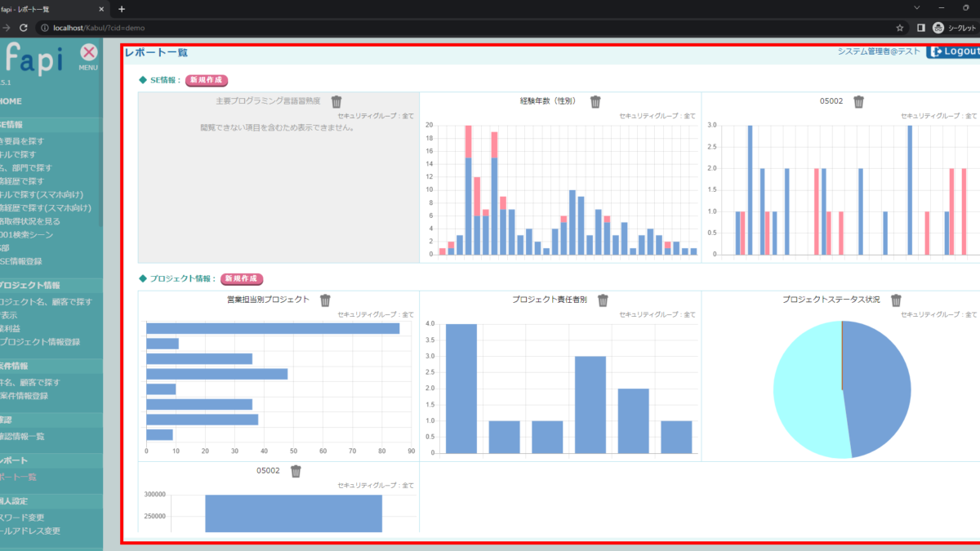Viewport: 980px width, 551px height.
Task: Open a new browser tab
Action: click(122, 9)
